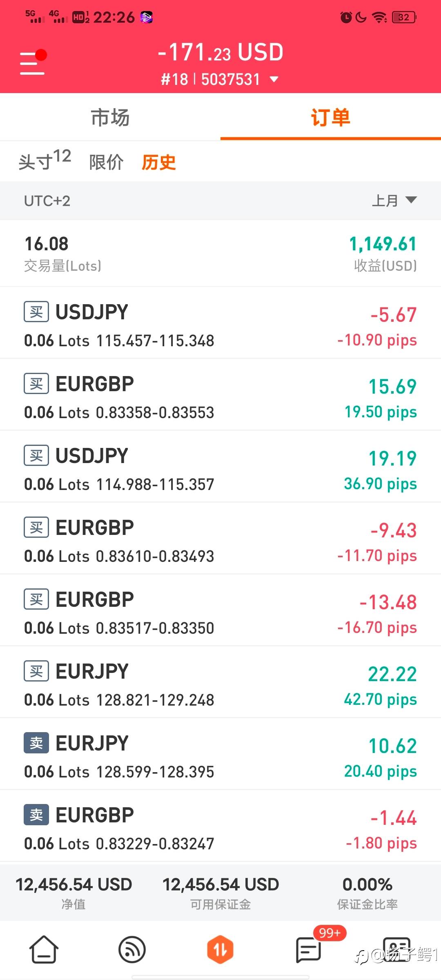
Task: Tap the orange trade arrows icon
Action: point(220,950)
